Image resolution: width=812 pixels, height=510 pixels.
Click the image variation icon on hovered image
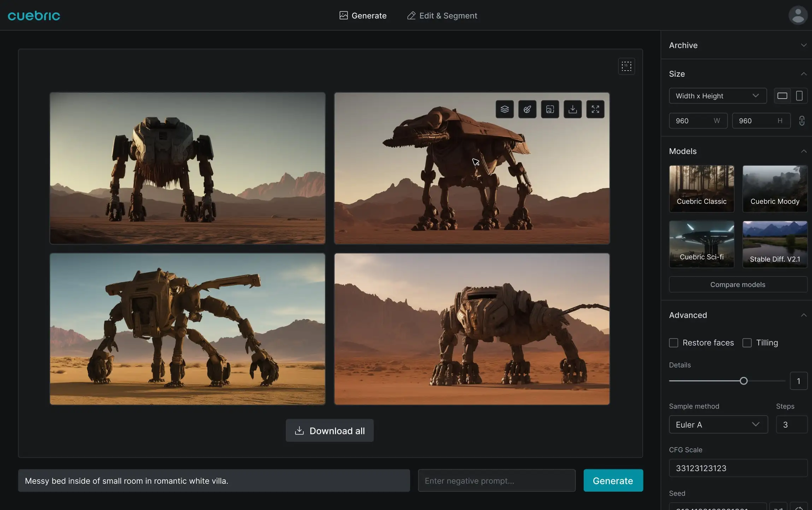pos(550,109)
